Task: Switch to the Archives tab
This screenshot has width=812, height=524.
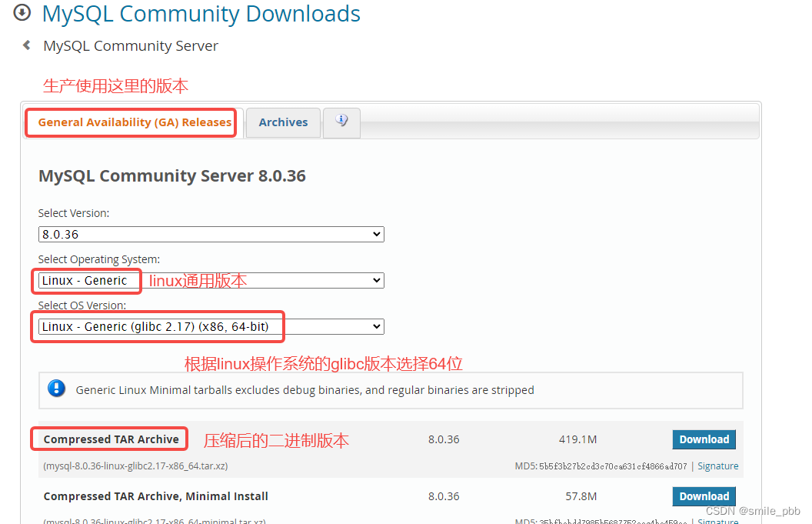Action: point(283,122)
